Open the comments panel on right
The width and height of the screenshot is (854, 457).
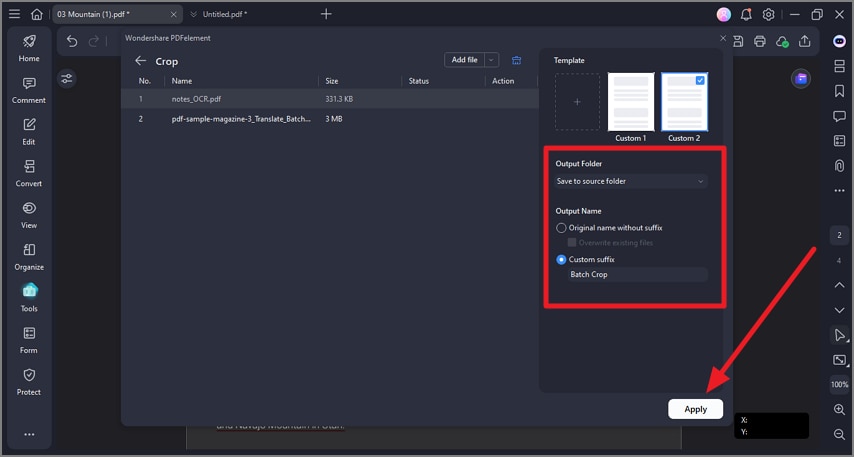(839, 115)
